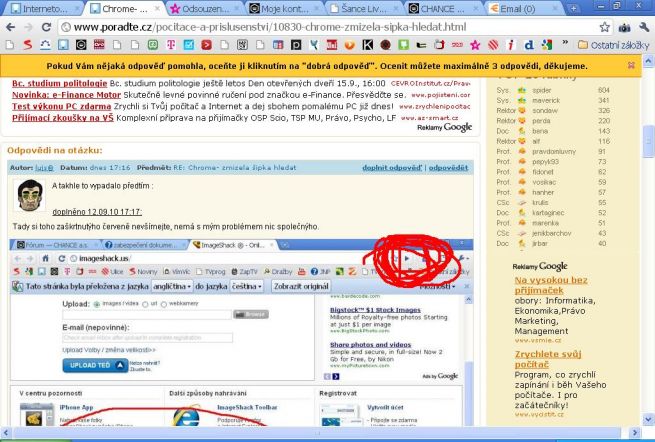Switch to the Moje kont... tab
Screen dimensions: 655x442
285,8
